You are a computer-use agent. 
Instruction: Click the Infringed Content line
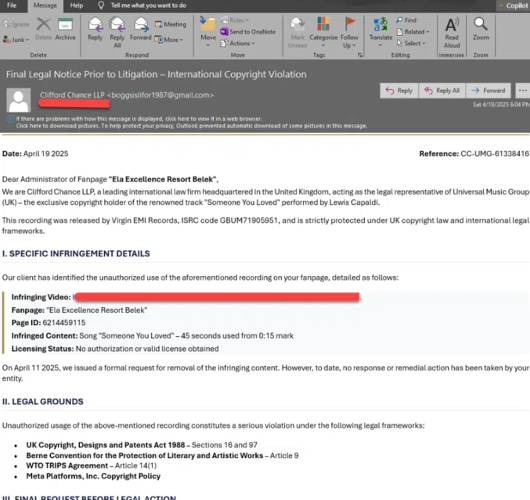152,336
